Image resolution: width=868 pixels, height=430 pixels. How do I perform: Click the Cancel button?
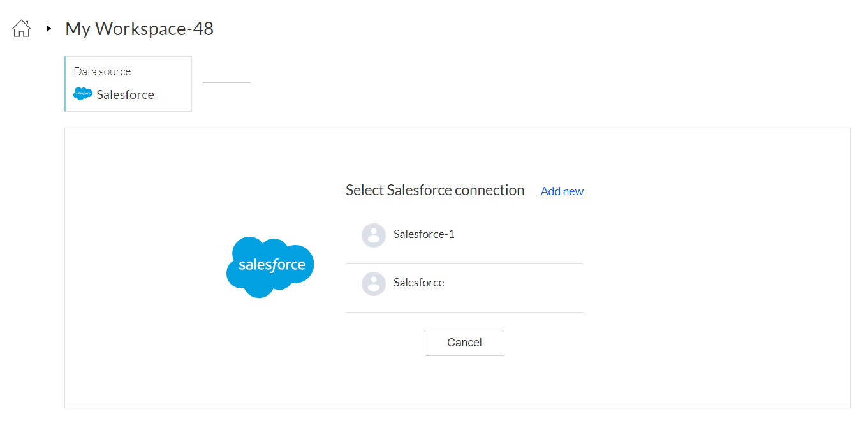(x=464, y=343)
